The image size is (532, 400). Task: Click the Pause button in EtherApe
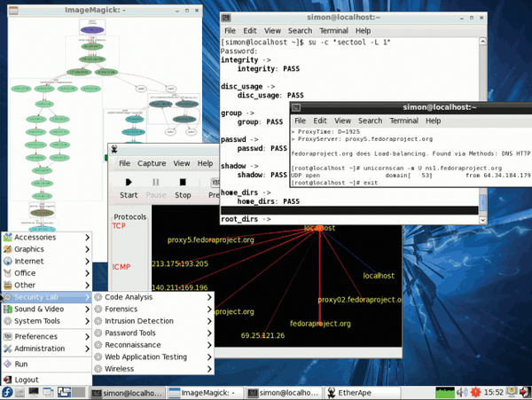[155, 188]
